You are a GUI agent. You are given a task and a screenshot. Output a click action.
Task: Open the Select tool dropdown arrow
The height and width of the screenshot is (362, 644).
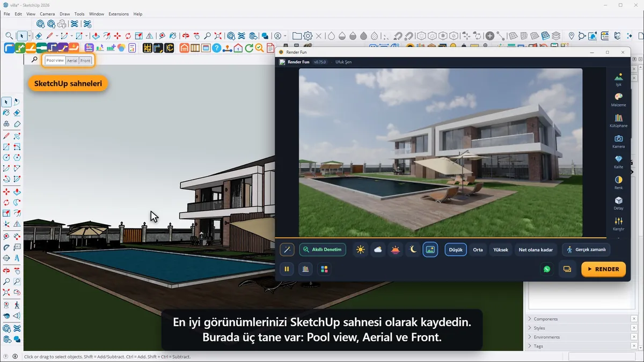[30, 36]
